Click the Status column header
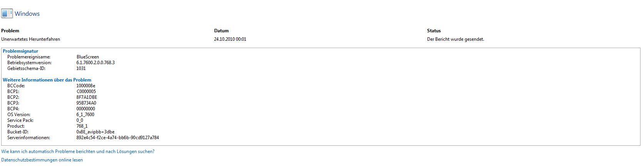The image size is (644, 168). click(434, 31)
